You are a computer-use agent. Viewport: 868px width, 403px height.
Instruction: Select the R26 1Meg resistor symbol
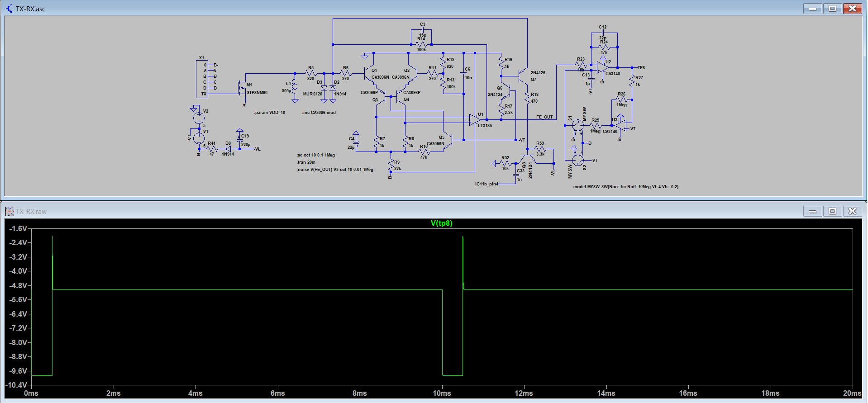tap(622, 100)
